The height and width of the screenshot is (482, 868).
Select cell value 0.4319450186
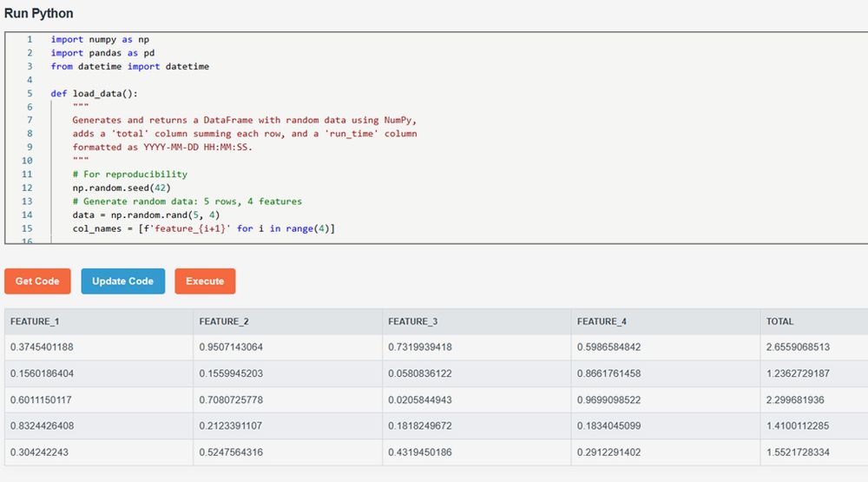[x=420, y=452]
